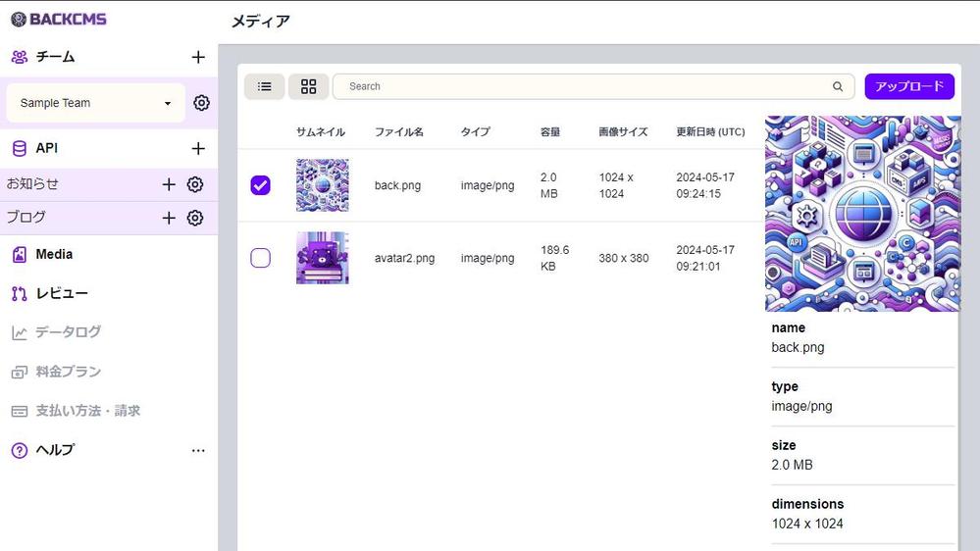The height and width of the screenshot is (551, 980).
Task: Switch to grid view
Action: pos(308,86)
